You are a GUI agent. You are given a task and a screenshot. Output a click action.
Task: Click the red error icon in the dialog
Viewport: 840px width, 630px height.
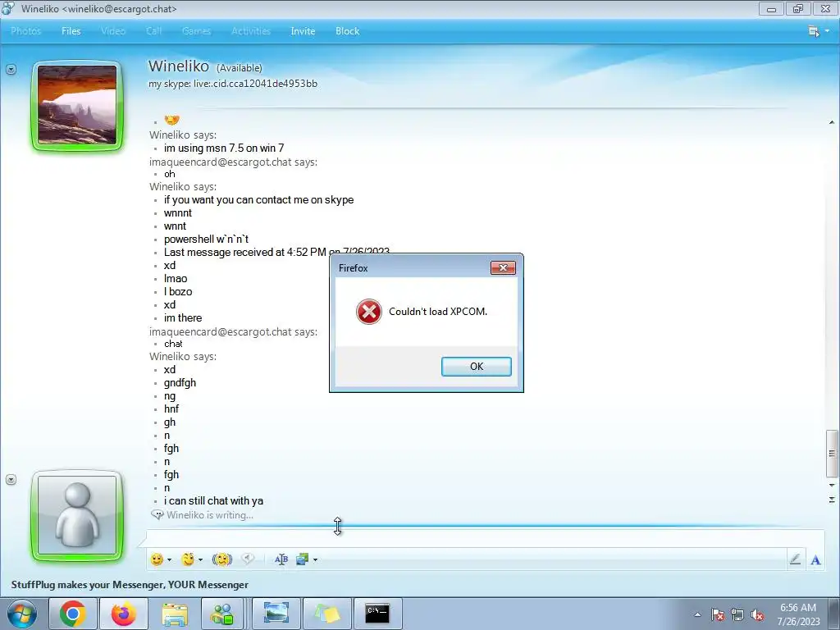(x=368, y=312)
